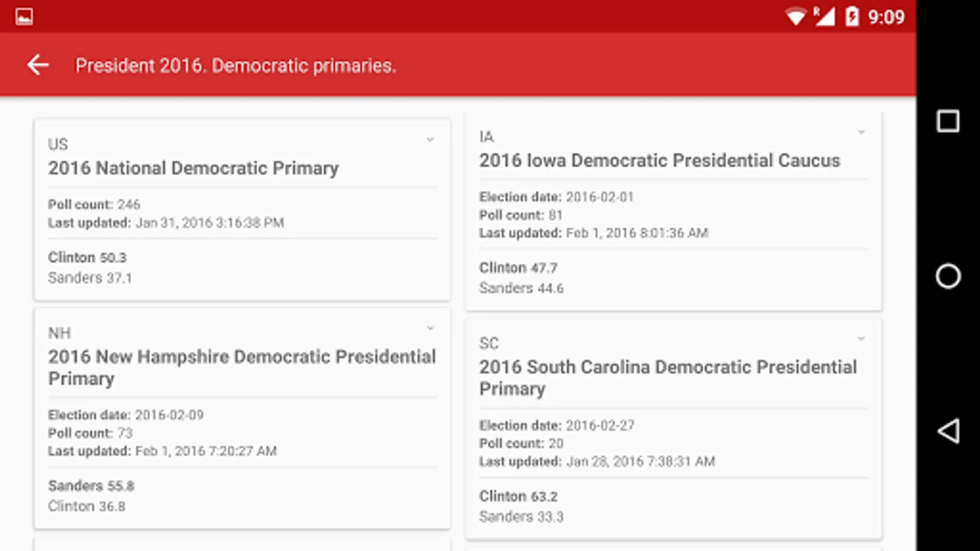This screenshot has height=551, width=980.
Task: Expand the Iowa Caucus card chevron
Action: pyautogui.click(x=861, y=132)
